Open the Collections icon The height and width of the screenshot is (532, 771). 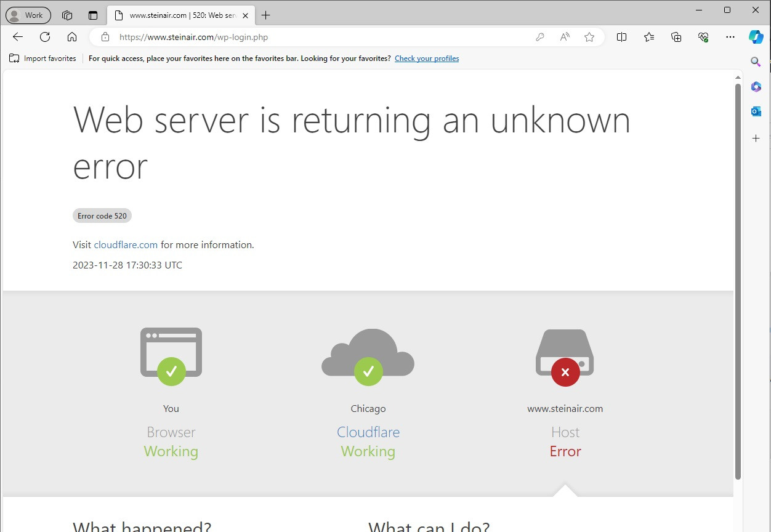[x=676, y=37]
